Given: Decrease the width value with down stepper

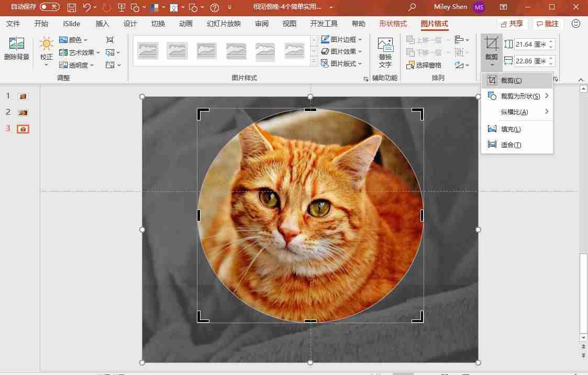Looking at the screenshot, I should pos(551,64).
